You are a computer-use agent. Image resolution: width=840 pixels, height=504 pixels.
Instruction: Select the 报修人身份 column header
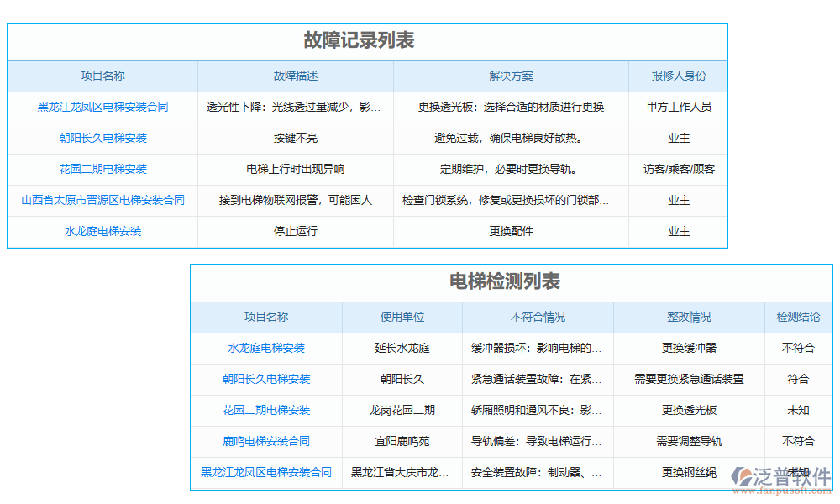[x=679, y=76]
